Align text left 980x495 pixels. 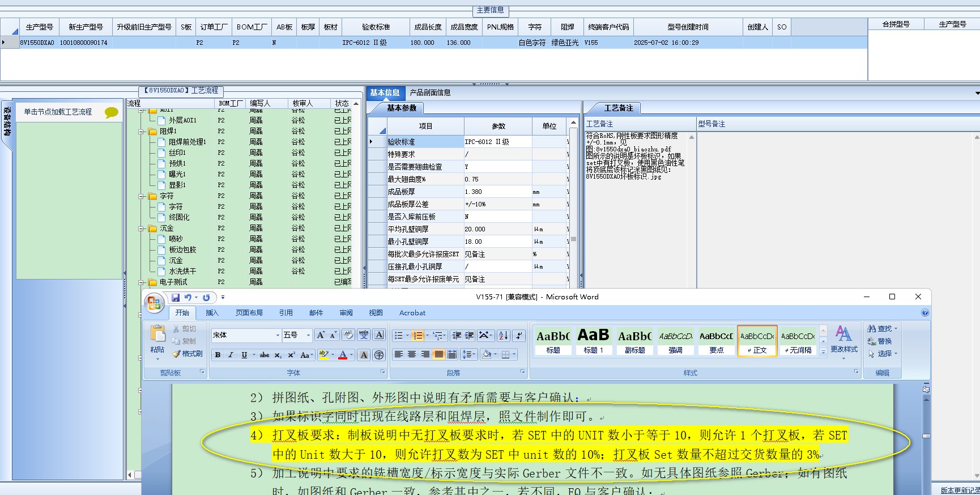pyautogui.click(x=398, y=354)
